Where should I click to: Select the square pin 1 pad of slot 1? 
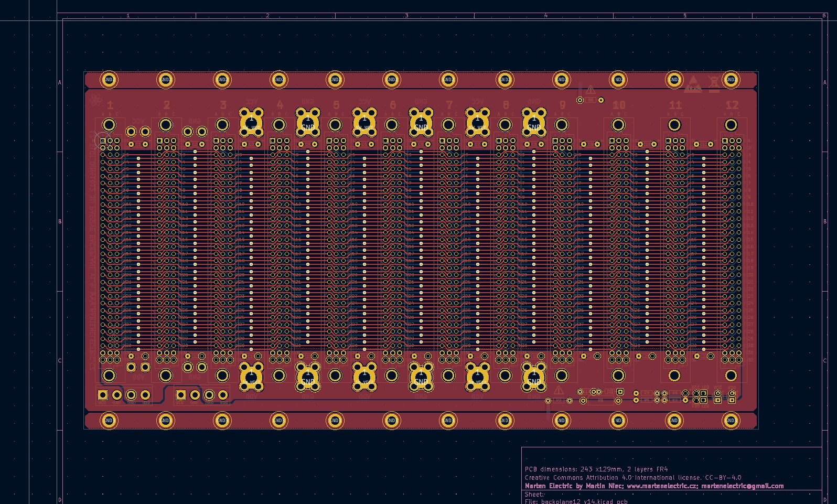pyautogui.click(x=103, y=141)
